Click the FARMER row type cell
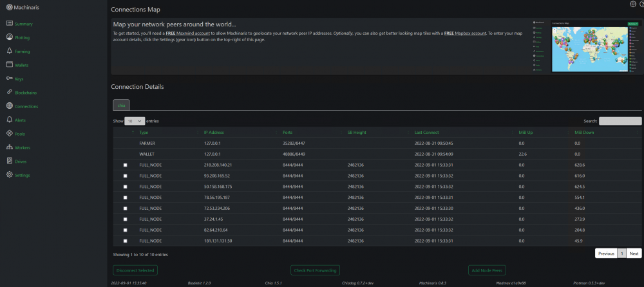 [x=147, y=143]
